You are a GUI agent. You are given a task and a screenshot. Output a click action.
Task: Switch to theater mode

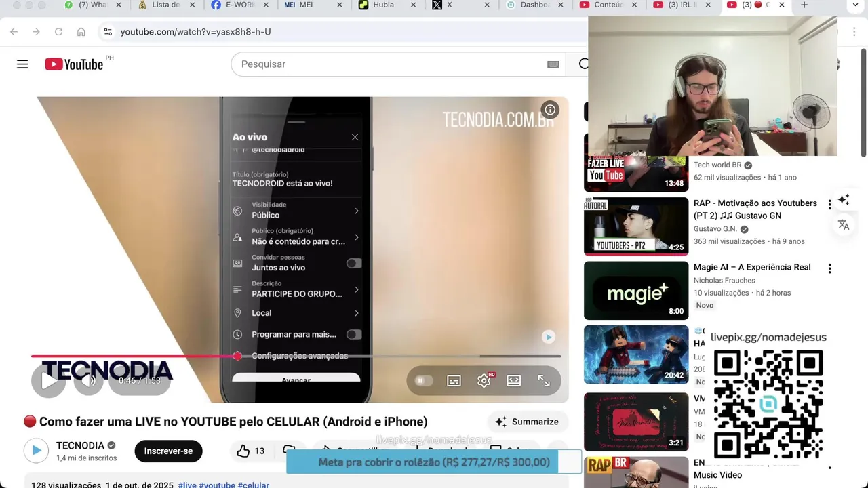514,381
